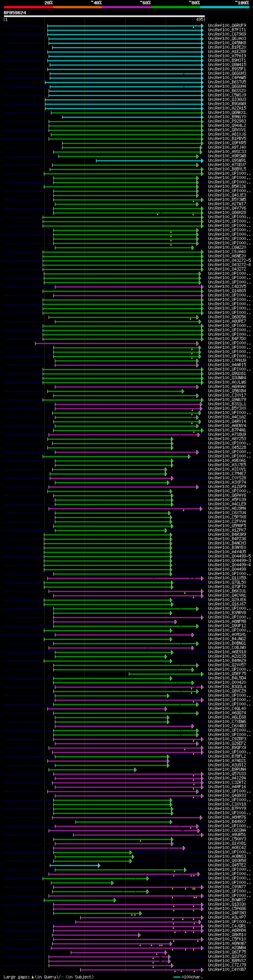Select hit label UniRef100_Q8VXV1

(x=227, y=130)
